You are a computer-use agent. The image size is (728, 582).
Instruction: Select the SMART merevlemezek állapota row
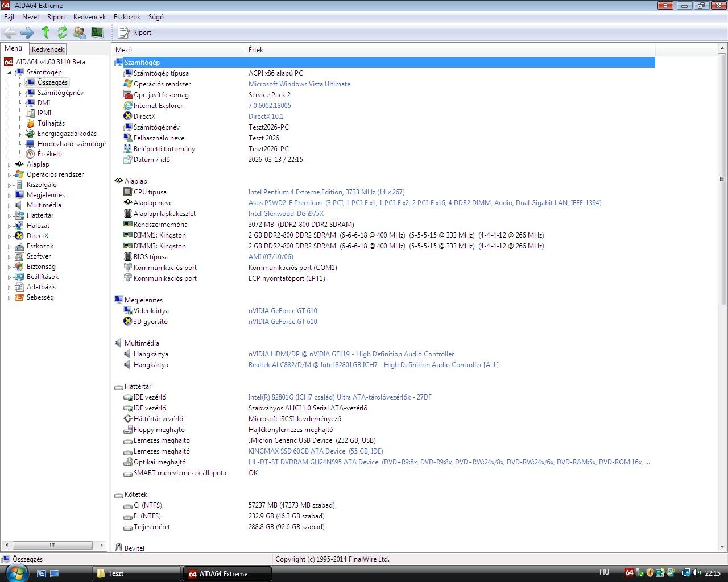point(384,473)
